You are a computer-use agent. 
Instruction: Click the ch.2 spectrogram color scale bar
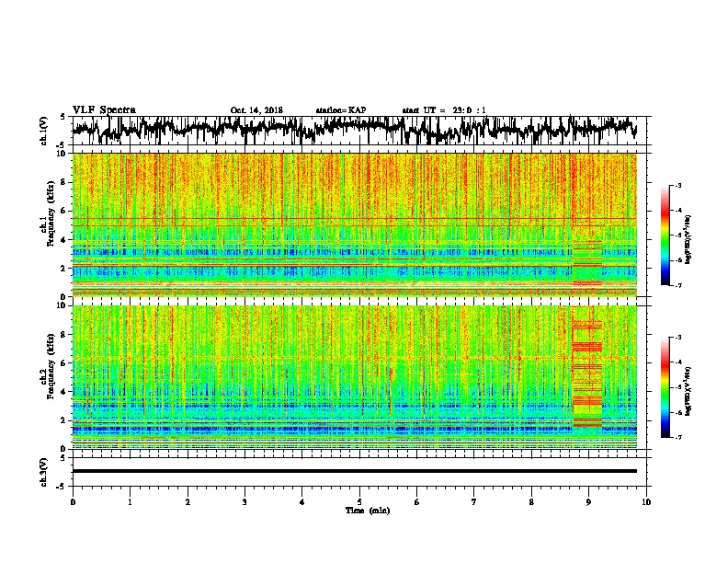(665, 387)
